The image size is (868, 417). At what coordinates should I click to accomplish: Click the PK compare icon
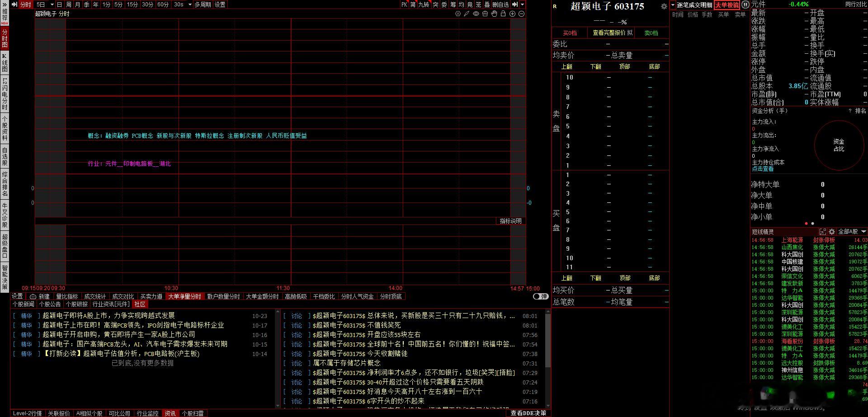tap(404, 5)
